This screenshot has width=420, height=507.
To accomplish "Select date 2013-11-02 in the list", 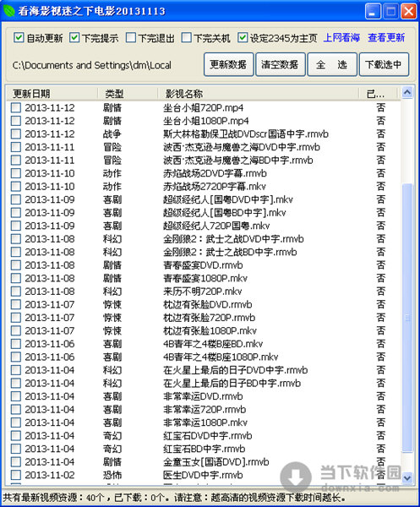I will point(50,475).
